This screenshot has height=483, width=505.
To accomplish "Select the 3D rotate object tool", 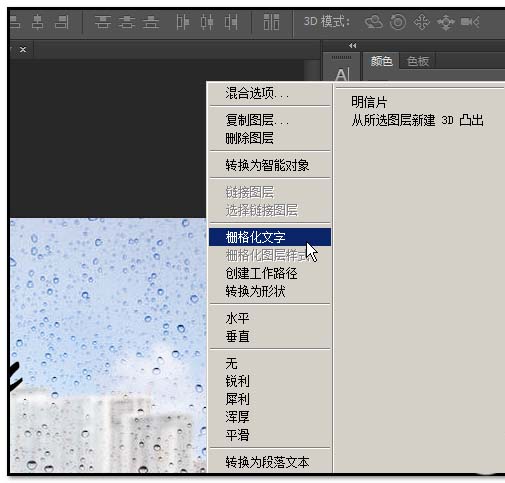I will (x=373, y=22).
